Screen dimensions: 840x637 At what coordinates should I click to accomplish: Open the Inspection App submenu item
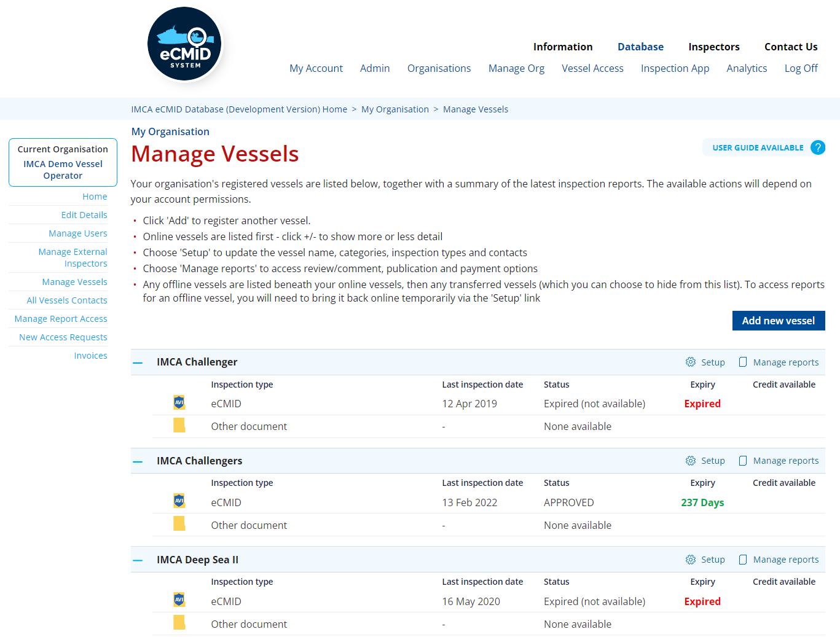click(675, 68)
